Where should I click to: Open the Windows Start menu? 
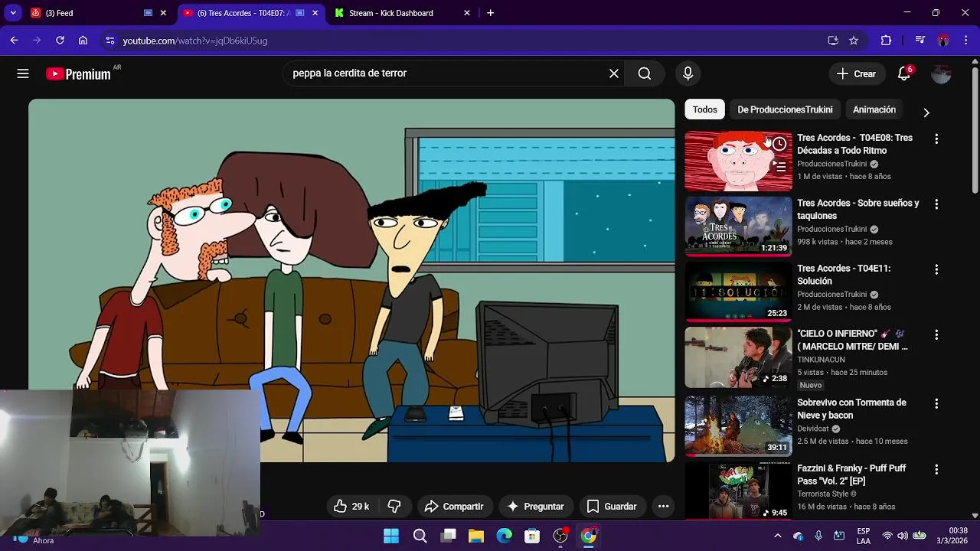click(391, 536)
